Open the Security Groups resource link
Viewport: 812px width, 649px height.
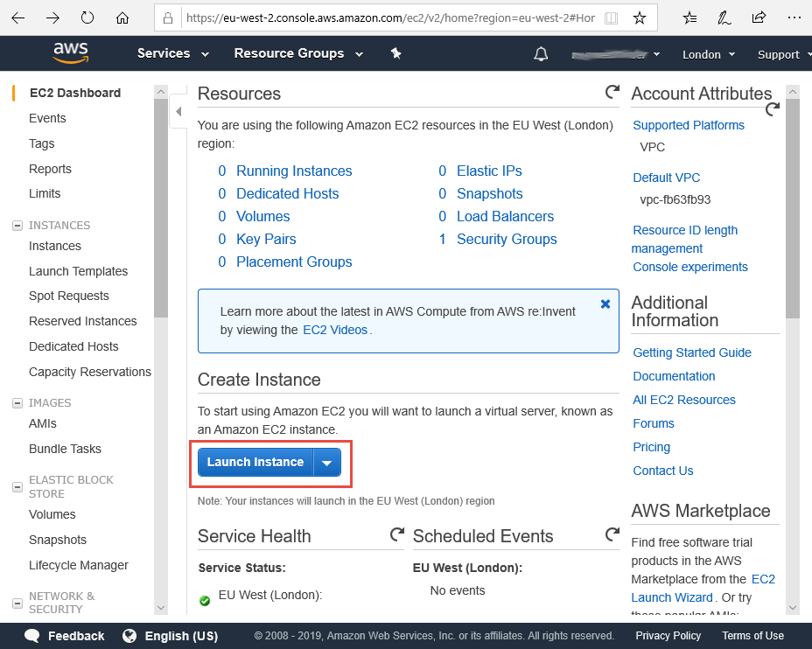507,239
